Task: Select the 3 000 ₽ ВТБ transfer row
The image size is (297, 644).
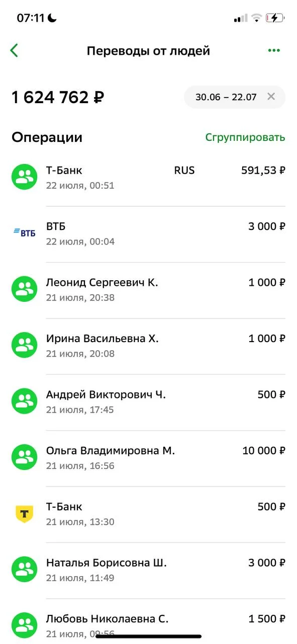Action: click(x=151, y=232)
